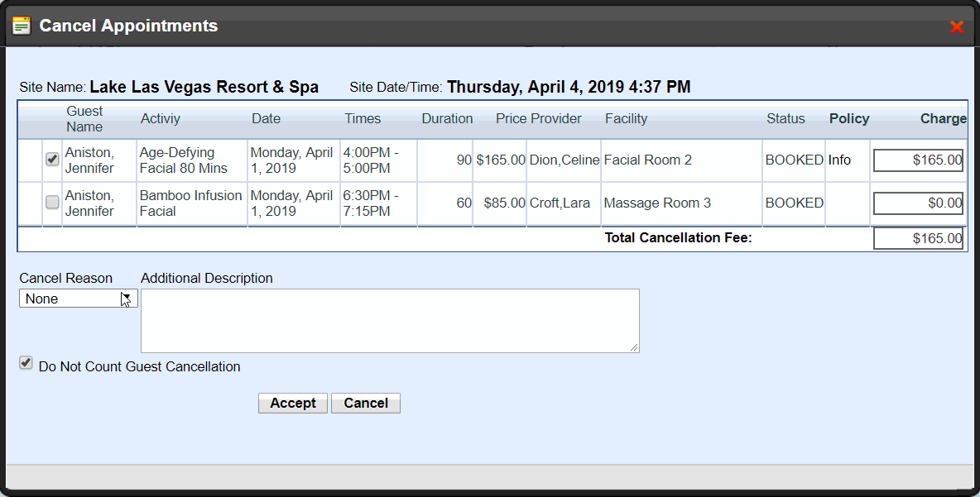Click the Facility column header
The width and height of the screenshot is (980, 497).
click(x=627, y=118)
